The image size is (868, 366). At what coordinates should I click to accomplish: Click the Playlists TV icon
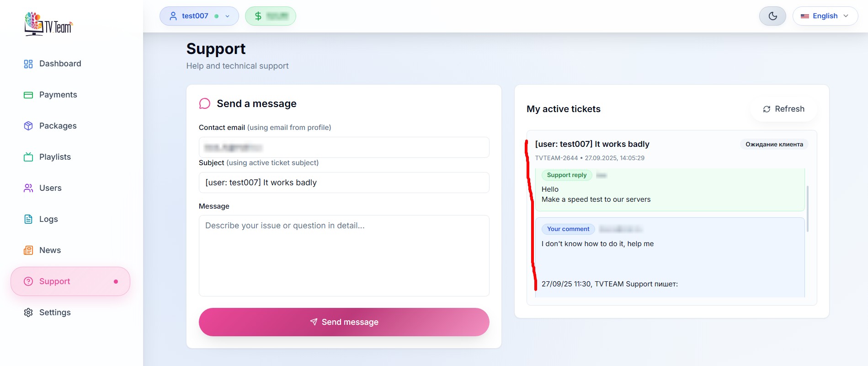[x=28, y=157]
